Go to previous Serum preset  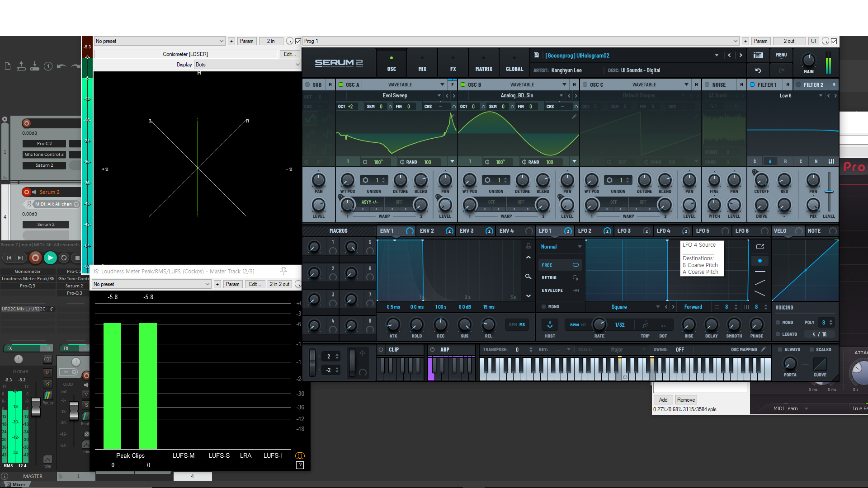click(729, 55)
